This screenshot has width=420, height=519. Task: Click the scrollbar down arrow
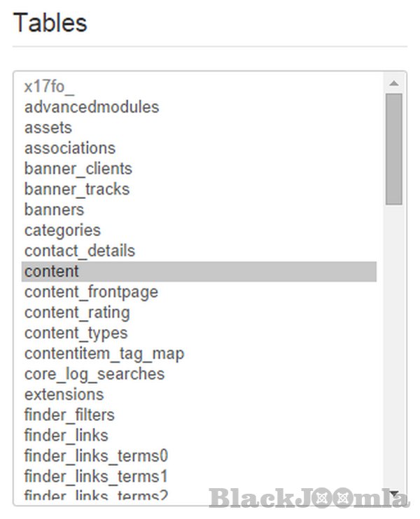394,494
